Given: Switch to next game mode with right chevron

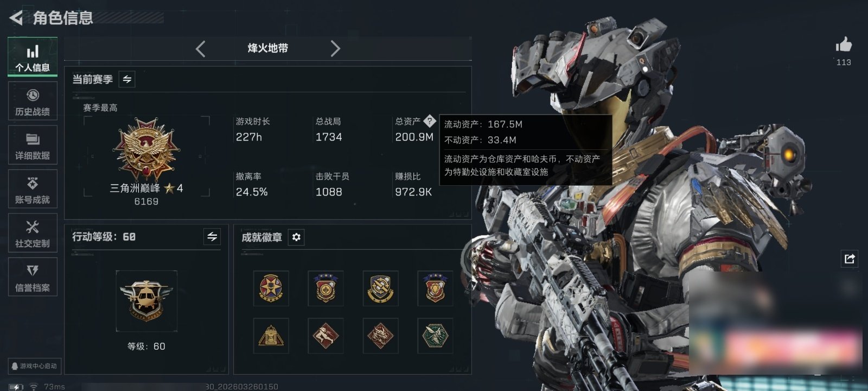Looking at the screenshot, I should [x=335, y=48].
